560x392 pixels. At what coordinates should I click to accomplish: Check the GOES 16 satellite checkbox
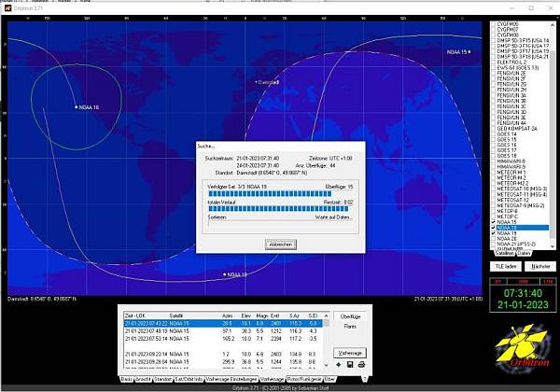click(x=494, y=145)
